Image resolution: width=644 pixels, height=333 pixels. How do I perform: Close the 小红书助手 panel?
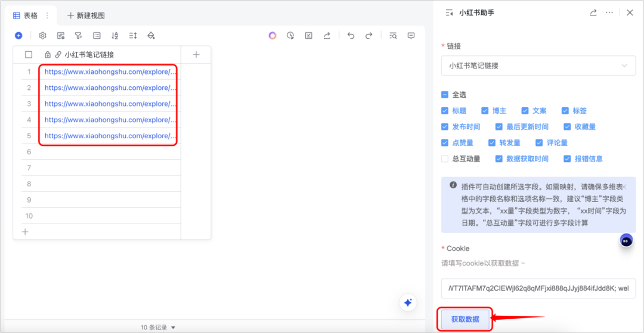coord(630,13)
